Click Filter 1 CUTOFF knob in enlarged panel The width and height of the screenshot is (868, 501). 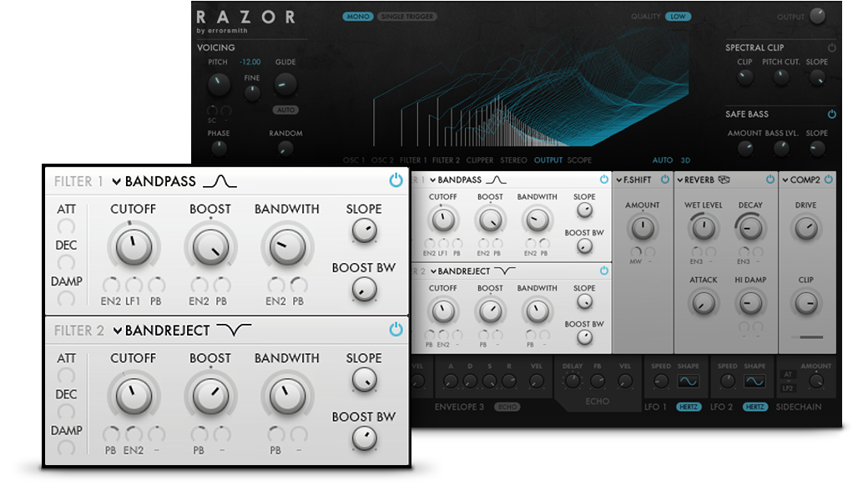click(x=134, y=247)
